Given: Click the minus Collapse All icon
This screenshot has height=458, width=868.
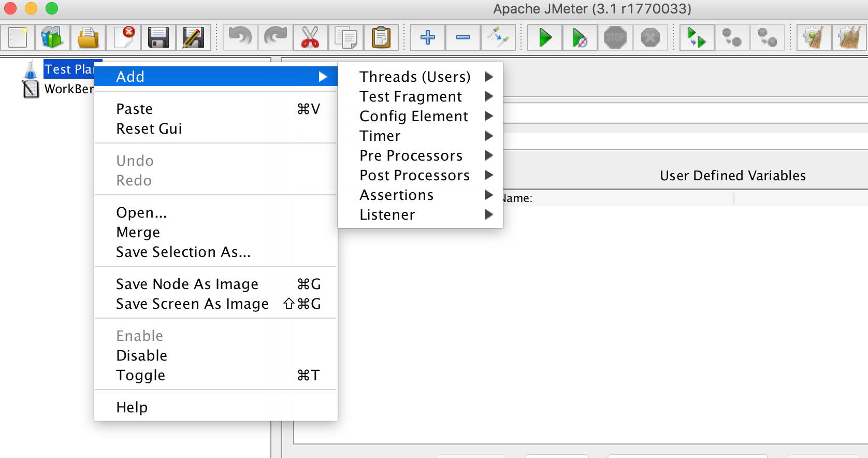Looking at the screenshot, I should (x=463, y=37).
